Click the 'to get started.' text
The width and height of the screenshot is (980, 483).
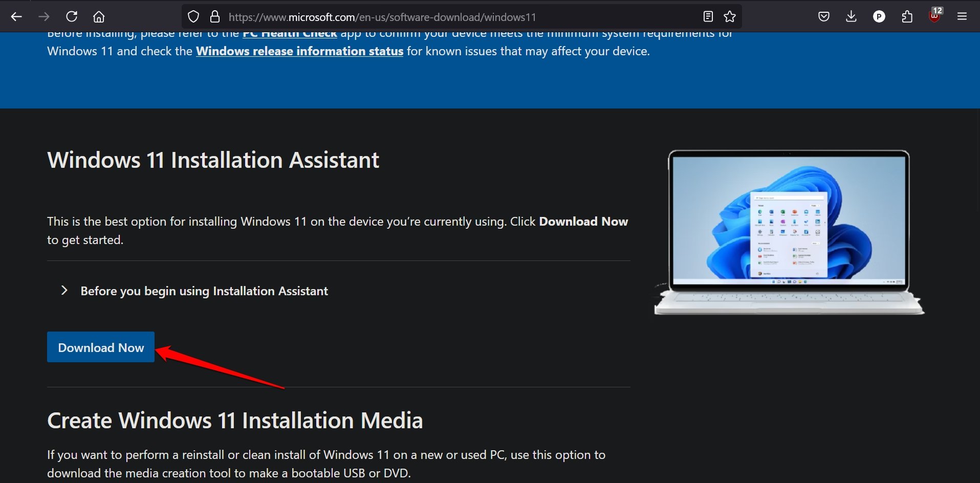click(85, 240)
